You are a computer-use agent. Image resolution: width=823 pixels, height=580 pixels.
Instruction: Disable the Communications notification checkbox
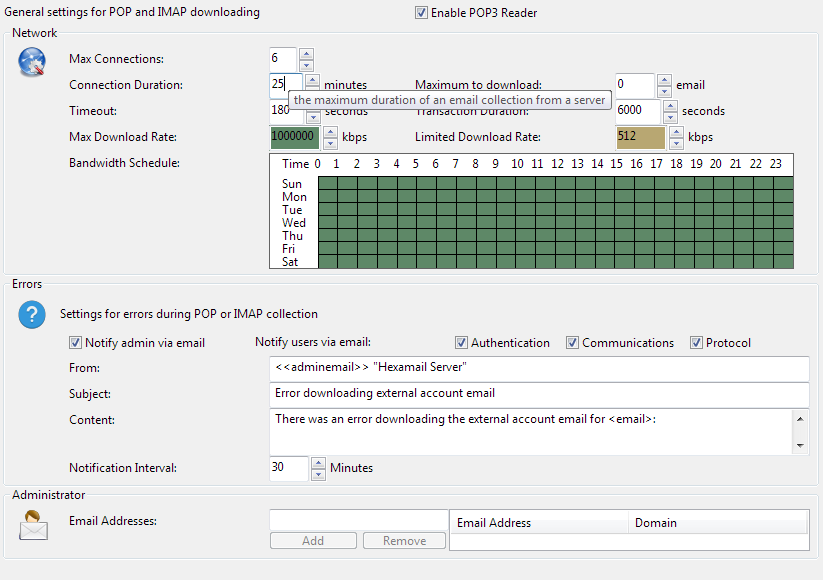573,343
